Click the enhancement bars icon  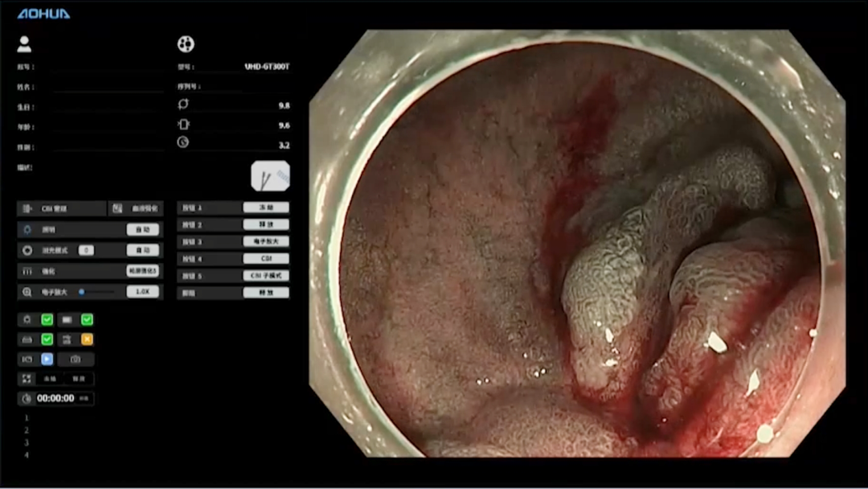[27, 271]
